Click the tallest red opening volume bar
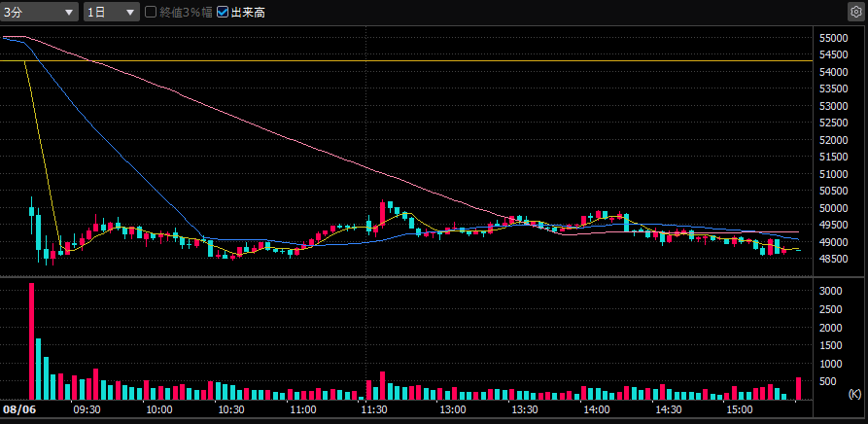Screen dimensions: 868x424 coord(31,341)
